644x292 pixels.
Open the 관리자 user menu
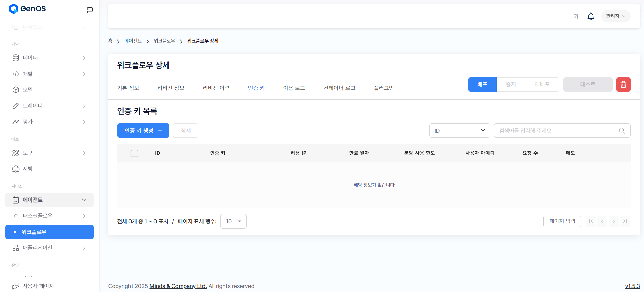click(x=615, y=16)
